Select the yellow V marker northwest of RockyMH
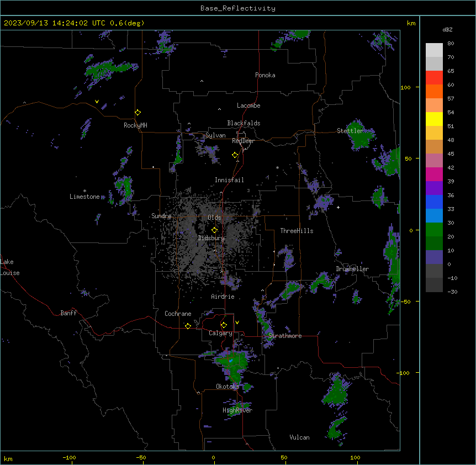 97,102
